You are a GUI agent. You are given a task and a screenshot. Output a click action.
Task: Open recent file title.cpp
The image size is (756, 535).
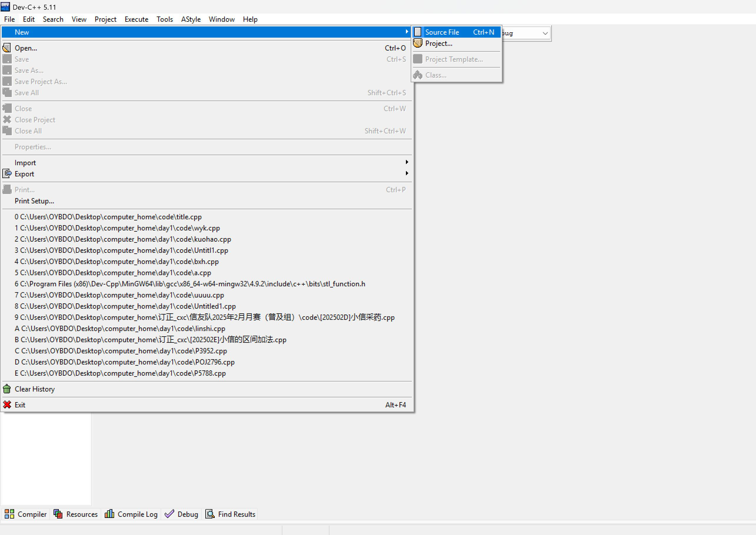click(108, 217)
